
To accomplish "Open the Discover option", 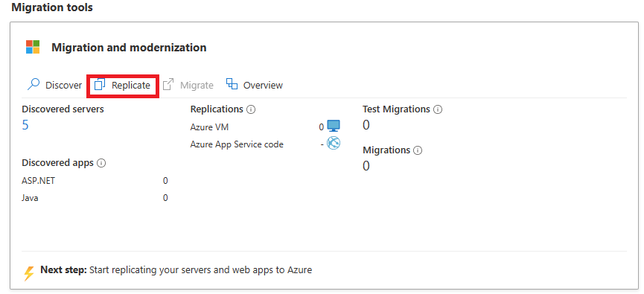I will tap(54, 85).
